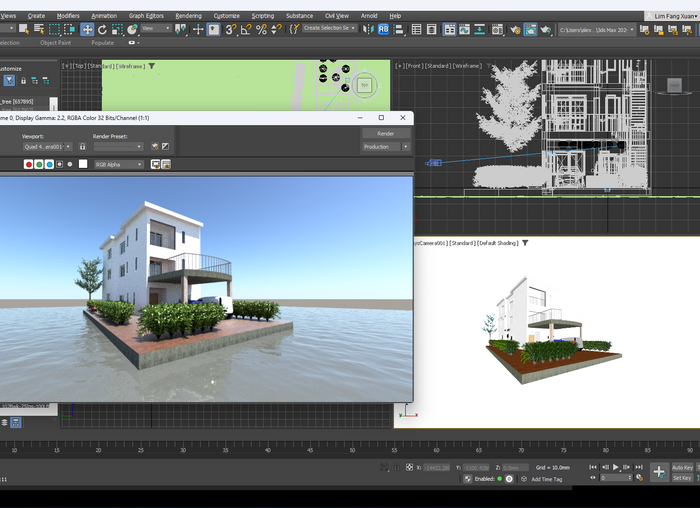Toggle Lock to Viewport padlock
Screen dimensions: 700x508
click(x=82, y=146)
